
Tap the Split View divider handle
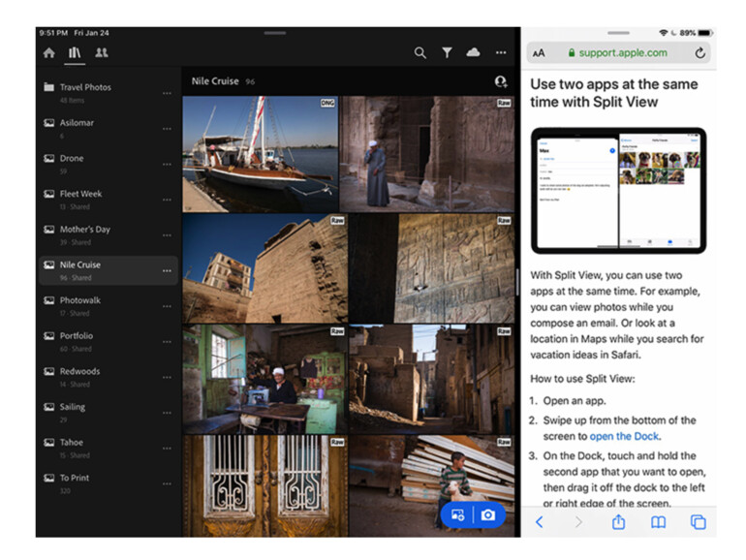[x=517, y=283]
